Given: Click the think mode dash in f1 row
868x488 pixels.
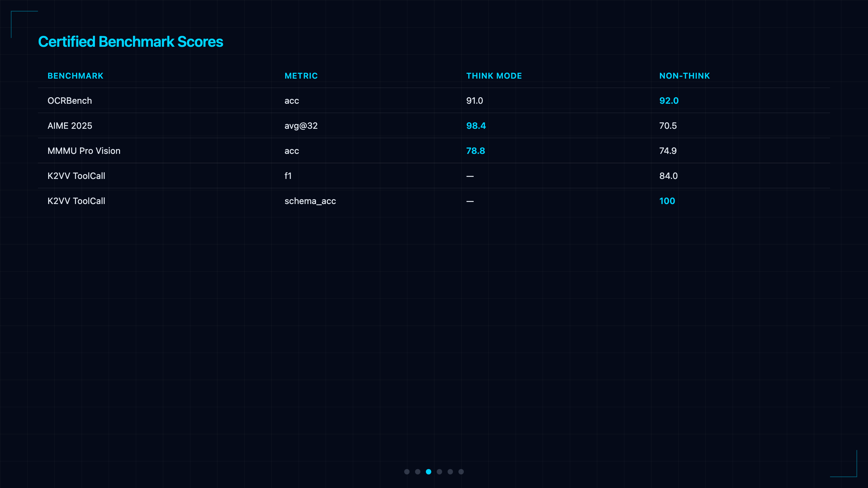Looking at the screenshot, I should [x=470, y=176].
